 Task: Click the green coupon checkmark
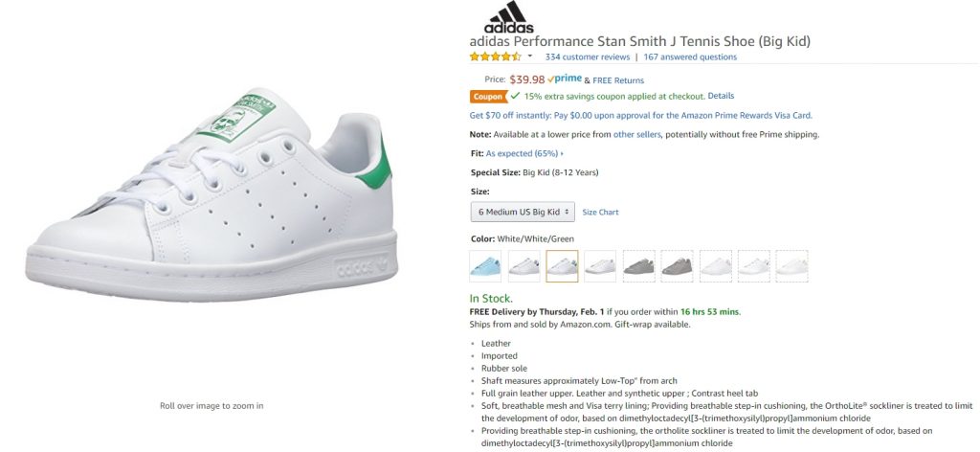click(516, 96)
